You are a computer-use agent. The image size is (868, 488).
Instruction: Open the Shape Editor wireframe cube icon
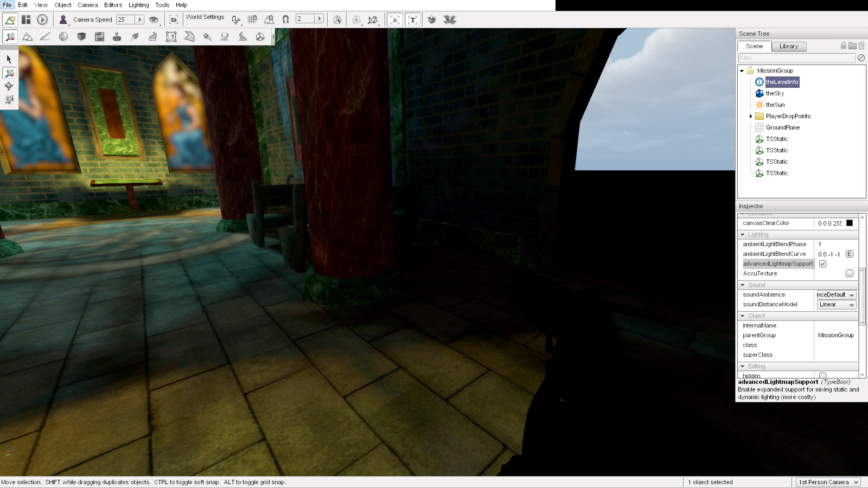pyautogui.click(x=260, y=37)
